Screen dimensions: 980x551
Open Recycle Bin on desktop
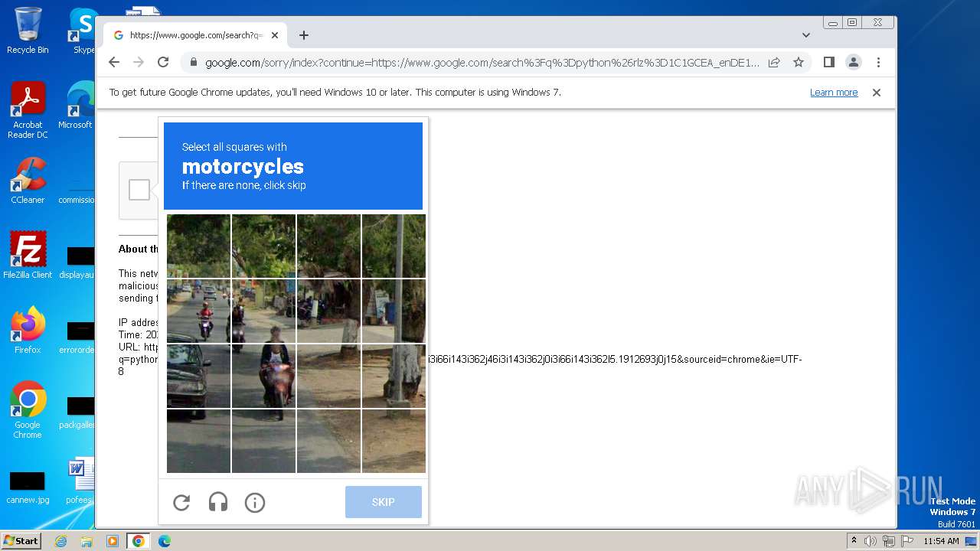[28, 31]
